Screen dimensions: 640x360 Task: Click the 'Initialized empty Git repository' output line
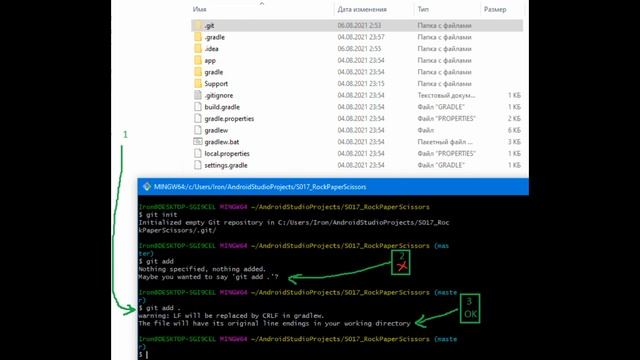pyautogui.click(x=293, y=226)
